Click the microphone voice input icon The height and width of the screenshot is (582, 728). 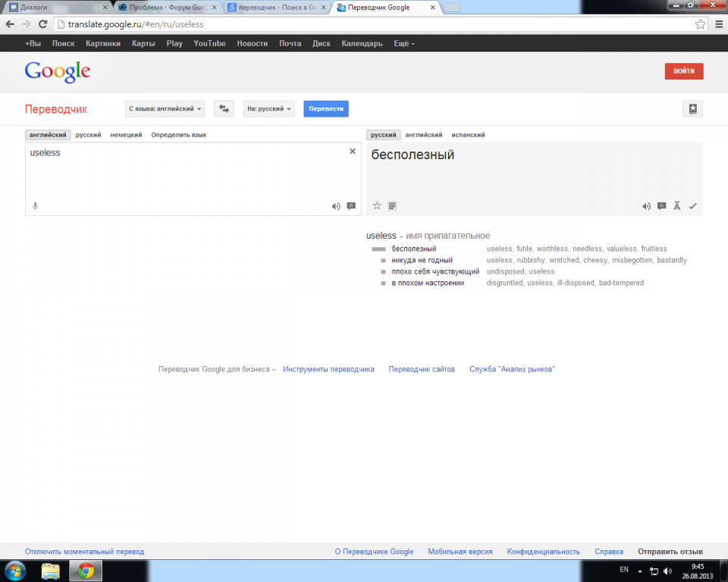35,206
